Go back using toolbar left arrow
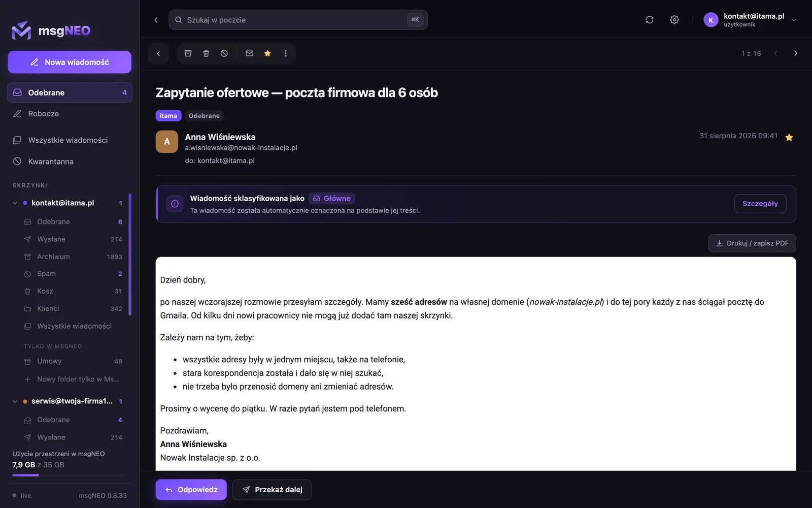The height and width of the screenshot is (508, 812). [158, 53]
